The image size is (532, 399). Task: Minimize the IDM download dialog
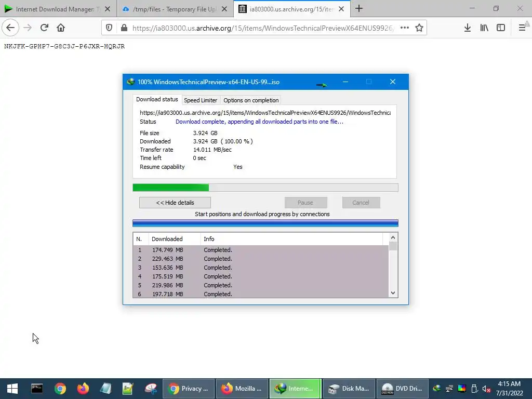coord(345,82)
